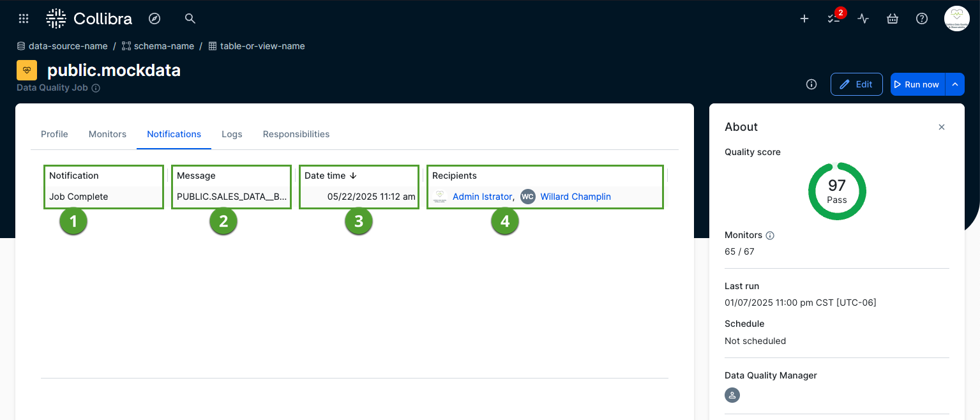Open the search magnifier icon
980x420 pixels.
click(190, 19)
